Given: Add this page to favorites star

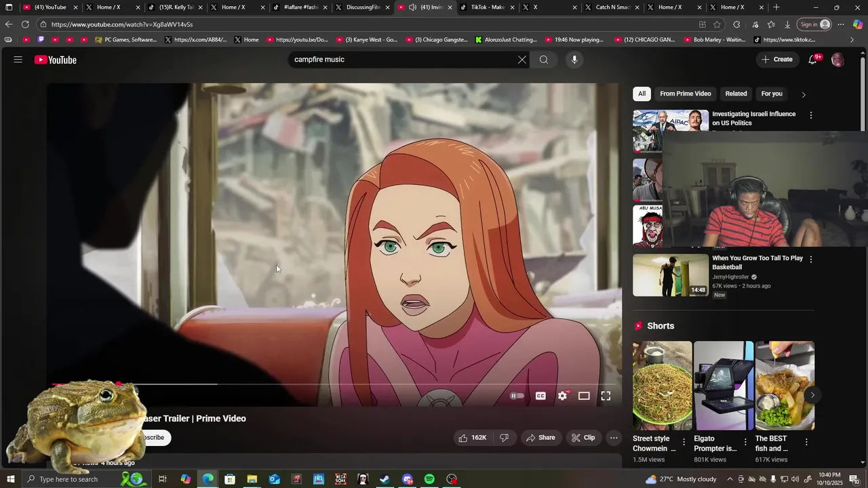Looking at the screenshot, I should click(717, 24).
